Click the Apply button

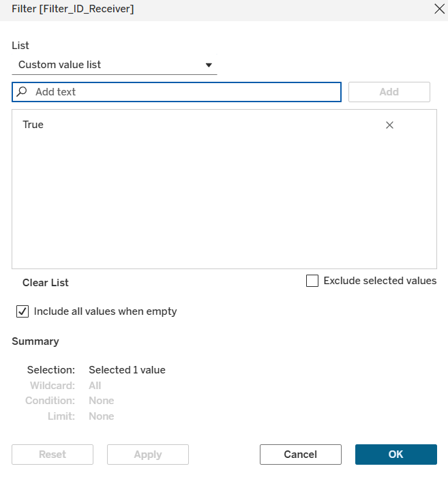[148, 455]
